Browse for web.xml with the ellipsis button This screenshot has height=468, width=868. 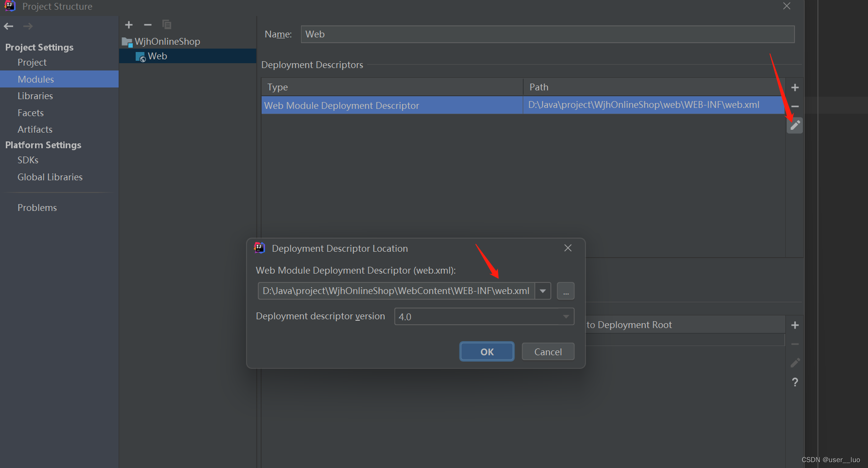click(x=565, y=291)
